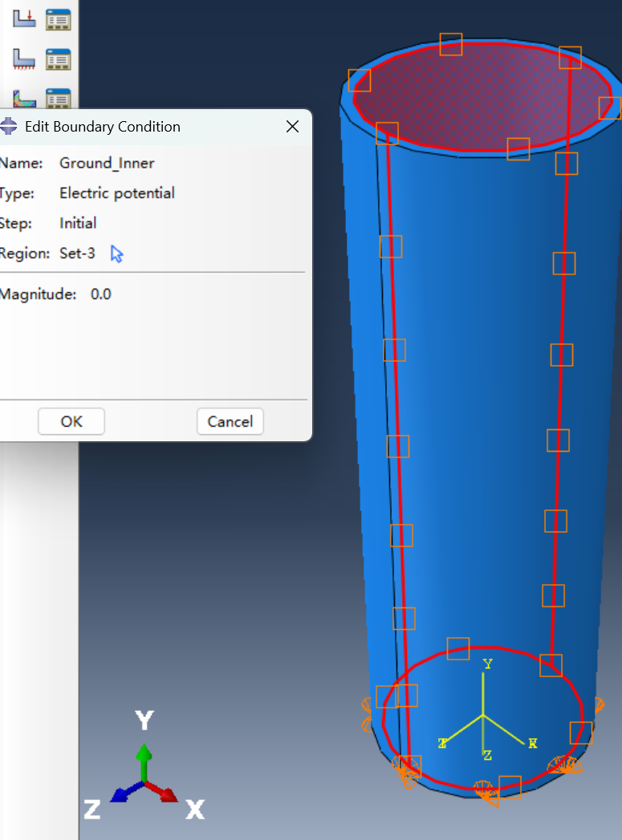Click the XYZ view orientation triad
Image resolution: width=622 pixels, height=840 pixels.
tap(144, 766)
